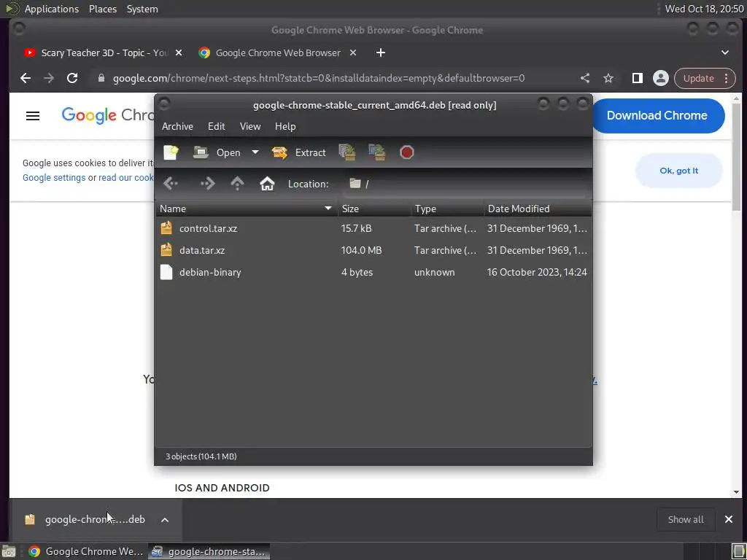Open the Places menu in top panel
The height and width of the screenshot is (560, 747).
(x=103, y=9)
